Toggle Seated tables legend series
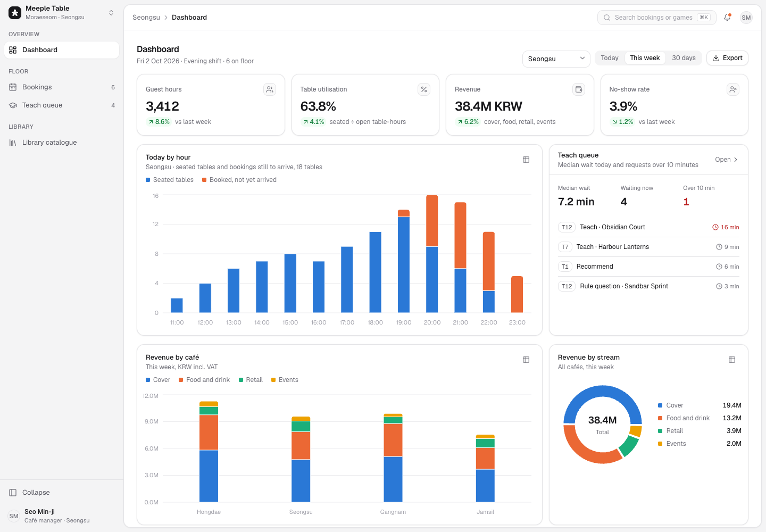 (170, 180)
